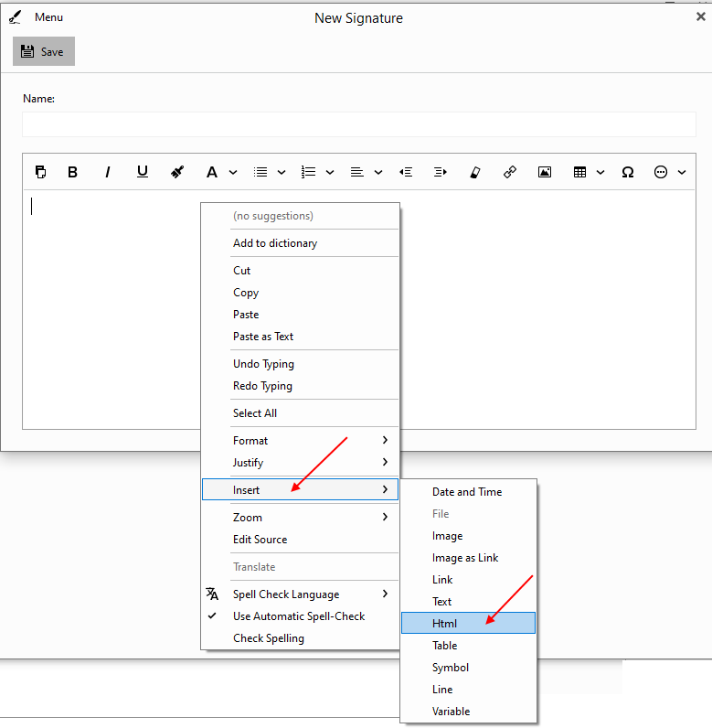
Task: Click the paste clipboard icon in editor toolbar
Action: coord(40,172)
